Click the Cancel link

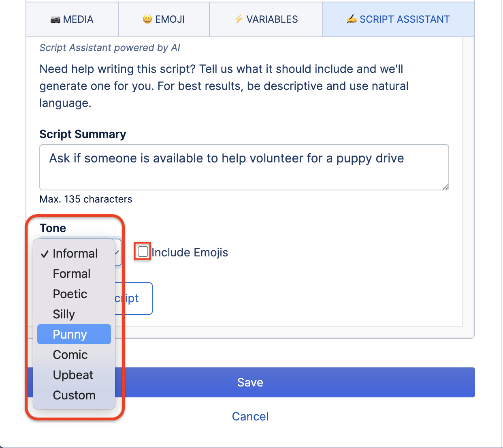click(x=250, y=416)
